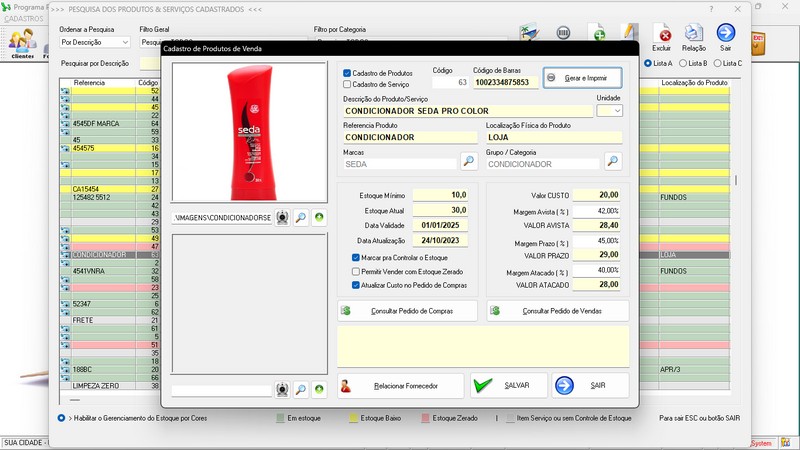The width and height of the screenshot is (800, 450).
Task: Open the CADASTROS menu in the main window
Action: tap(24, 19)
